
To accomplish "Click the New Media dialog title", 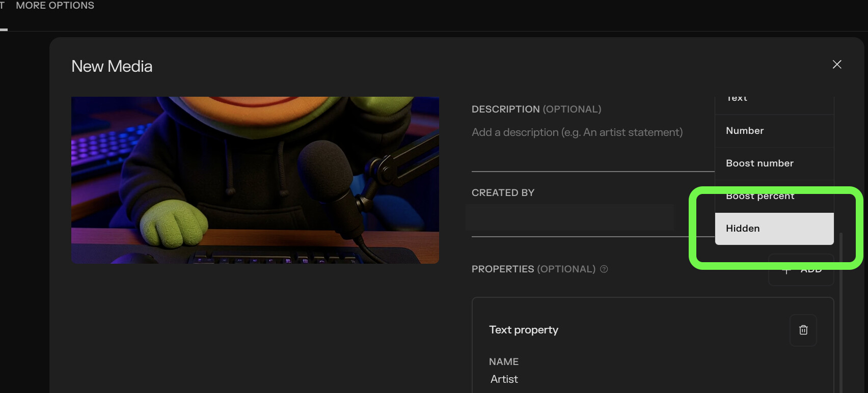I will 112,66.
